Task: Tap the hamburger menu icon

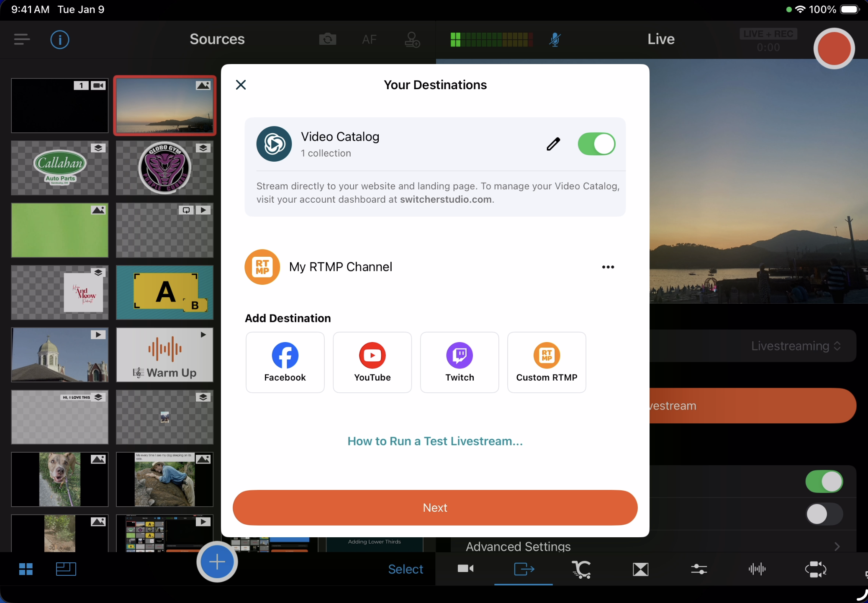Action: coord(22,39)
